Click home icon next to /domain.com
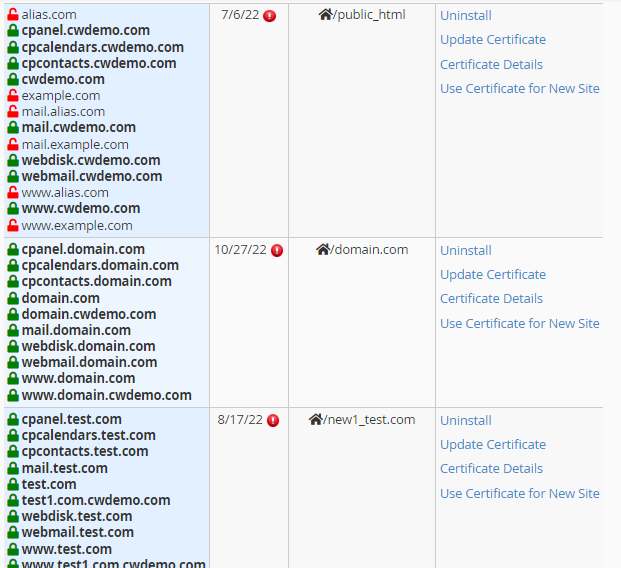 pos(322,250)
